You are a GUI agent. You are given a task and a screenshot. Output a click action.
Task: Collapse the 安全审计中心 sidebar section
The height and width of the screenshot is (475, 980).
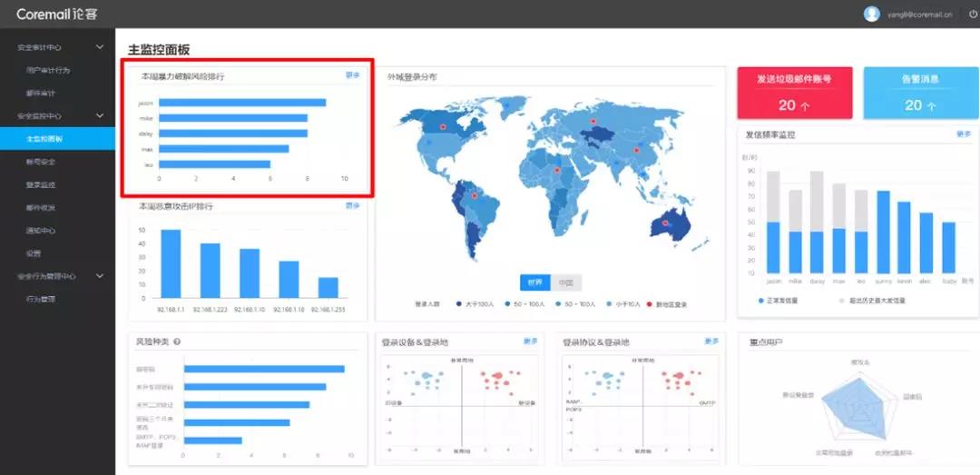100,47
